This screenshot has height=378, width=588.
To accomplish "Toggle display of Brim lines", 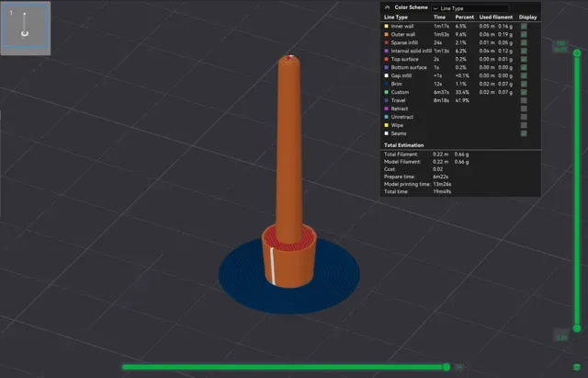I will [x=524, y=84].
